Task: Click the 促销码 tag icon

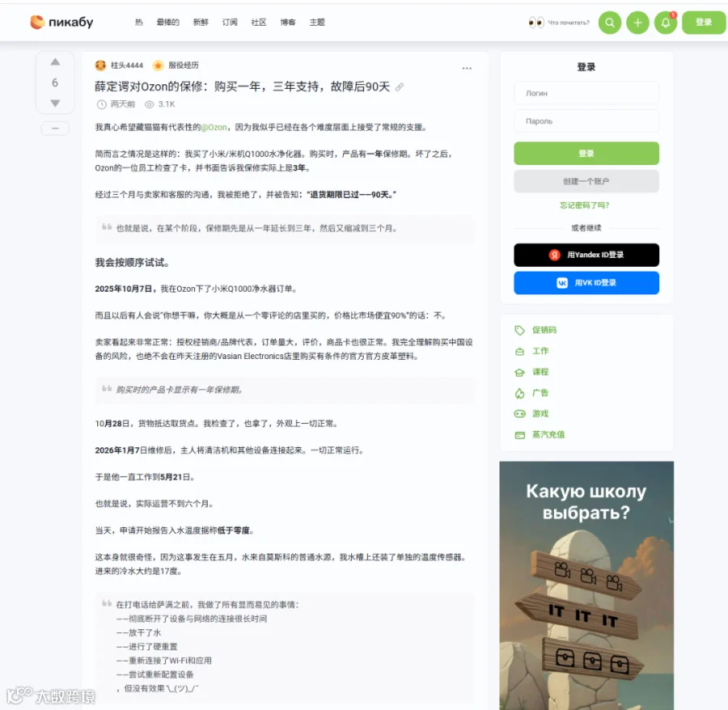Action: [519, 331]
